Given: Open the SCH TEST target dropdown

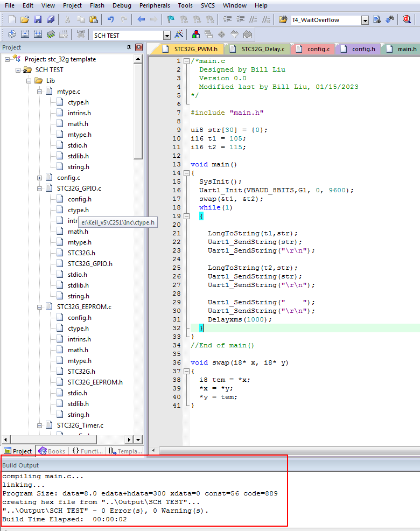Looking at the screenshot, I should pos(166,35).
